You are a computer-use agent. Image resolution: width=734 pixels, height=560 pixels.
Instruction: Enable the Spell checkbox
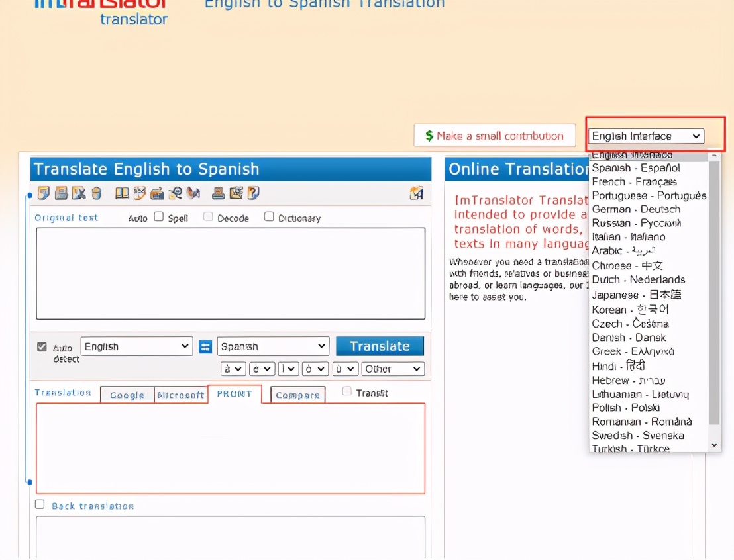pyautogui.click(x=159, y=216)
